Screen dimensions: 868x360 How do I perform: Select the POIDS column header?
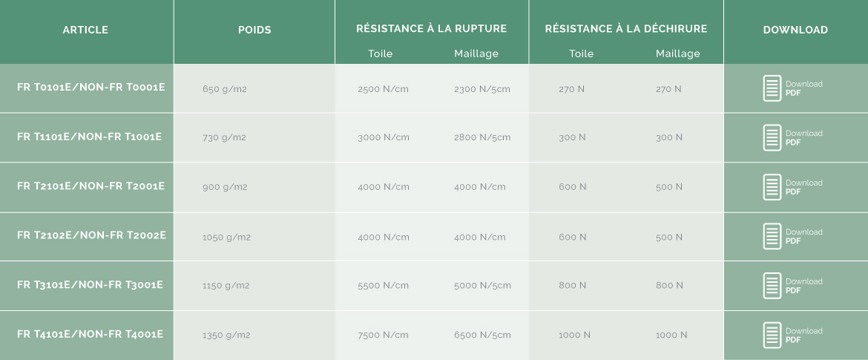click(x=254, y=30)
